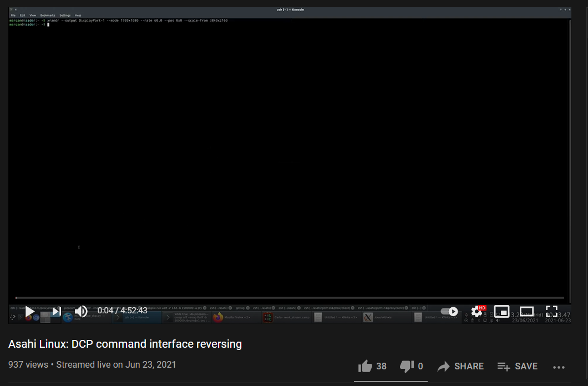Click the SAVE to playlist button
The height and width of the screenshot is (386, 588).
tap(518, 366)
